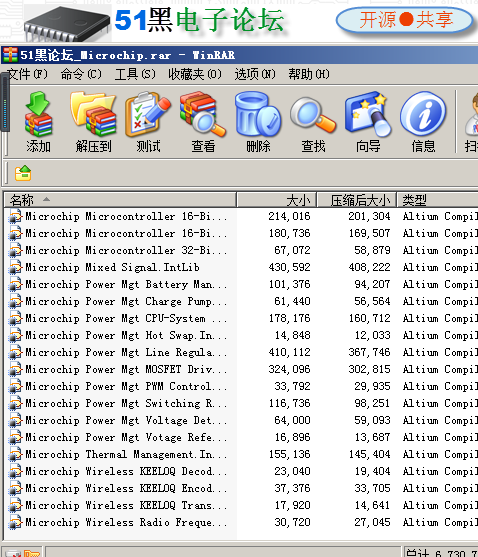Click the partially visible virus scan icon
The image size is (478, 557).
pyautogui.click(x=471, y=121)
